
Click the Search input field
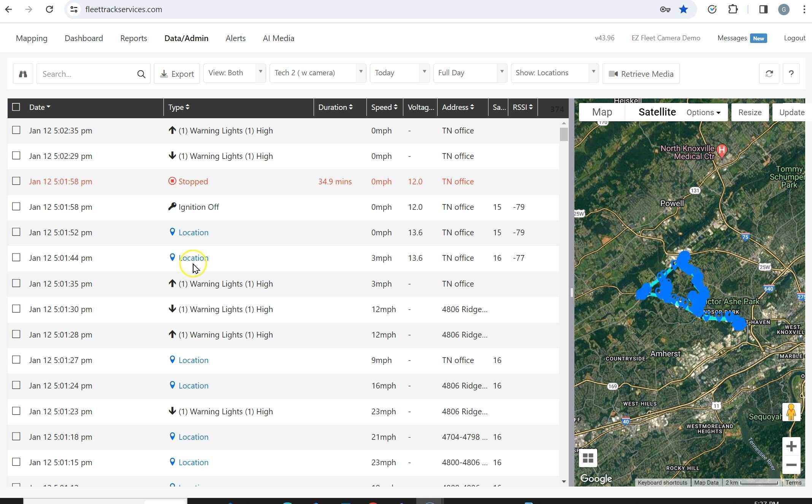point(87,74)
